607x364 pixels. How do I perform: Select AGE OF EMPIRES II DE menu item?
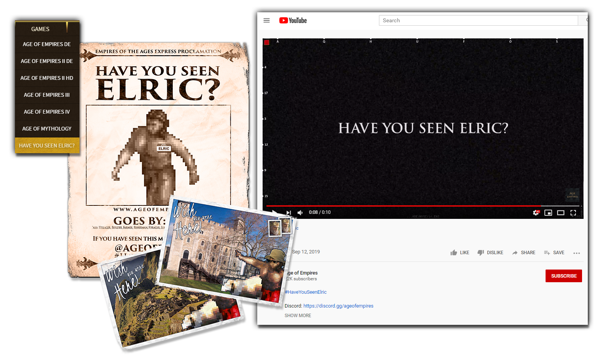tap(47, 61)
